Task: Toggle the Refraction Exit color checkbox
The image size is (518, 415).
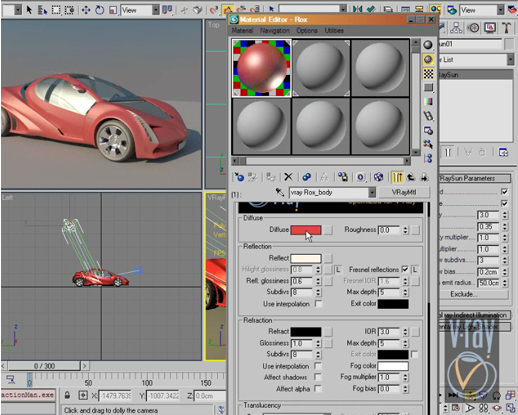Action: (x=414, y=354)
